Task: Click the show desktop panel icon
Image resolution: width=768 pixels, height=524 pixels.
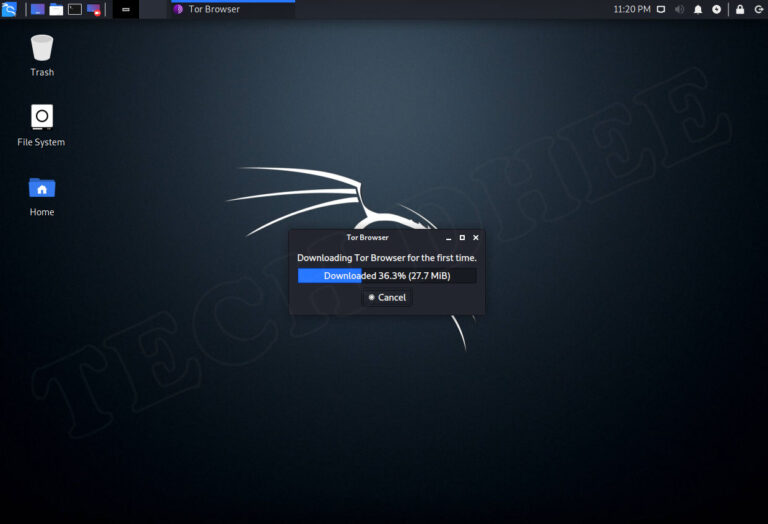Action: 38,9
